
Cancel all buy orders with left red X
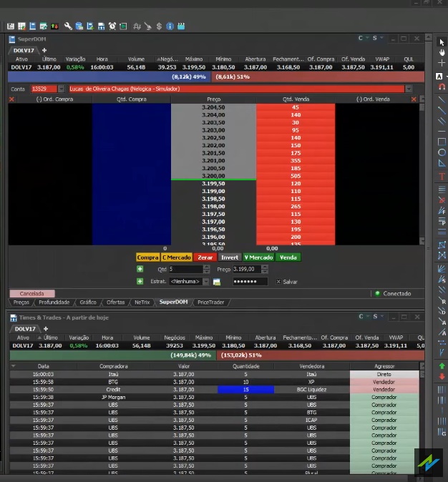click(x=11, y=99)
